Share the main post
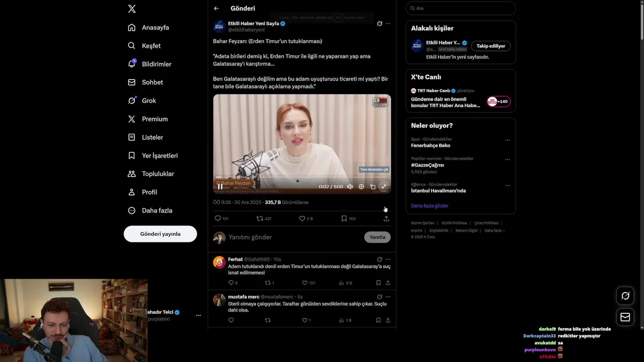Screen dimensions: 644x362 [386, 219]
